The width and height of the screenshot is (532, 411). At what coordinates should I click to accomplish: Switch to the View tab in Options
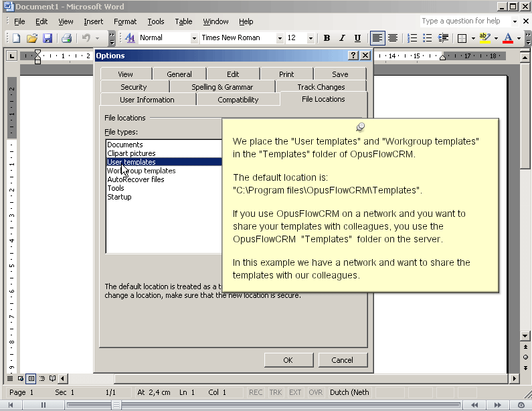point(126,74)
